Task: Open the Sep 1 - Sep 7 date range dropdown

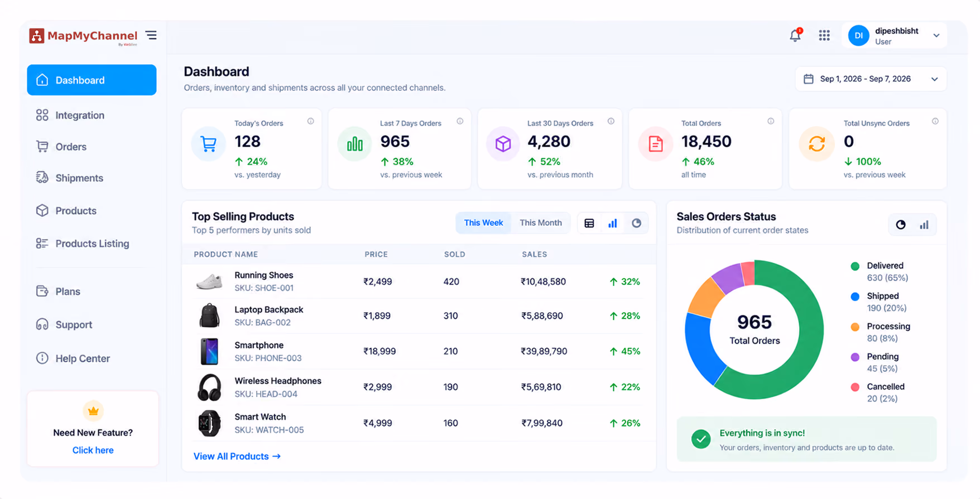Action: click(x=871, y=79)
